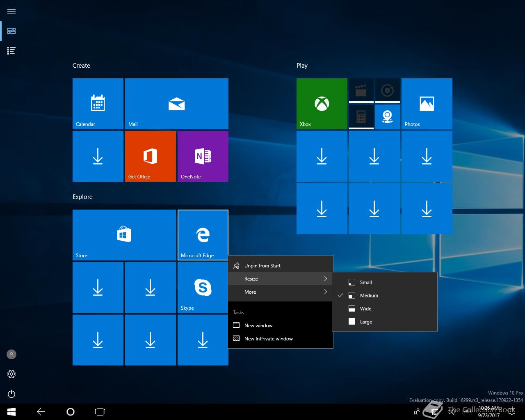Expand the More submenu
Viewport: 525px width, 420px height.
click(281, 292)
